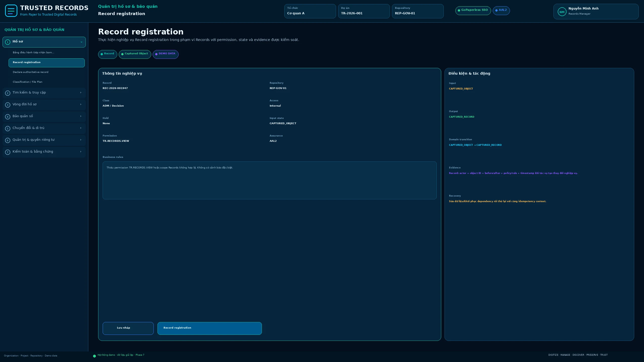Open the Dự án TR-2026-001 selector
644x362 pixels.
[x=364, y=11]
